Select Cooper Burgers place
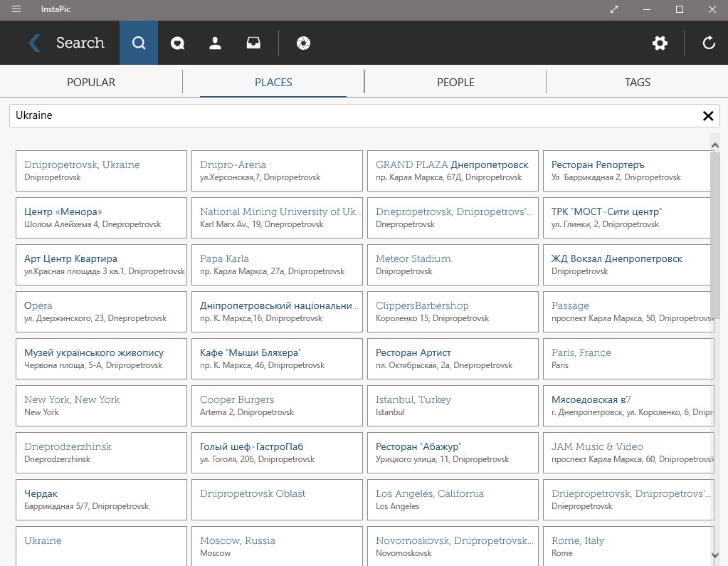The image size is (728, 566). point(277,406)
